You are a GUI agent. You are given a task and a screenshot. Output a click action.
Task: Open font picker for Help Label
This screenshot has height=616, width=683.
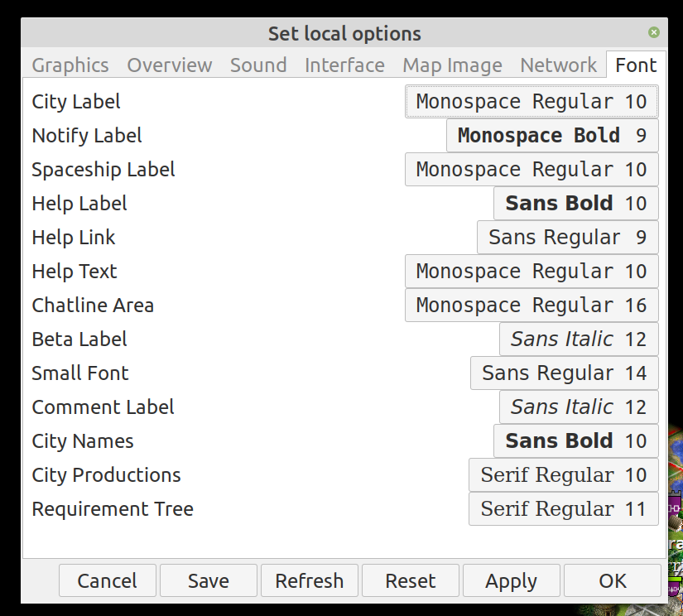coord(575,204)
